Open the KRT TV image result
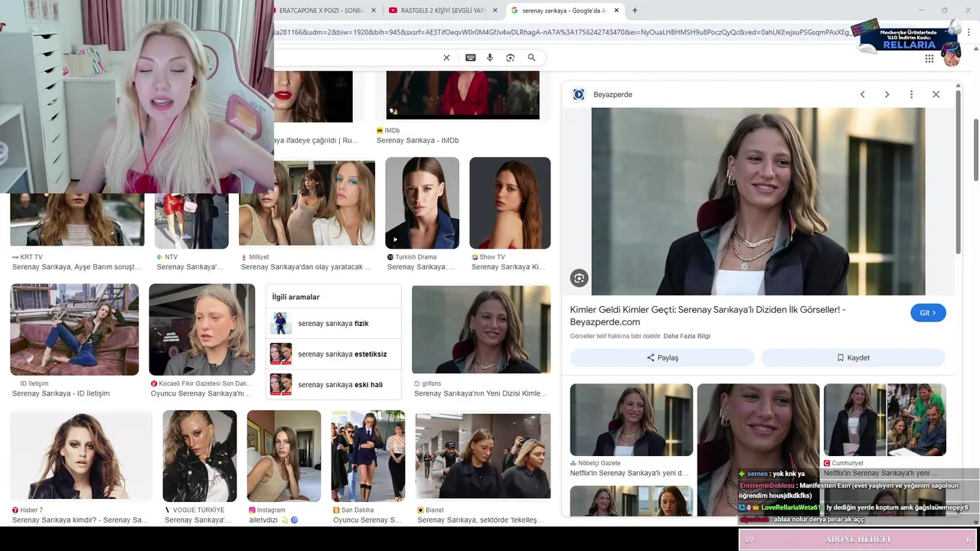 click(x=77, y=220)
